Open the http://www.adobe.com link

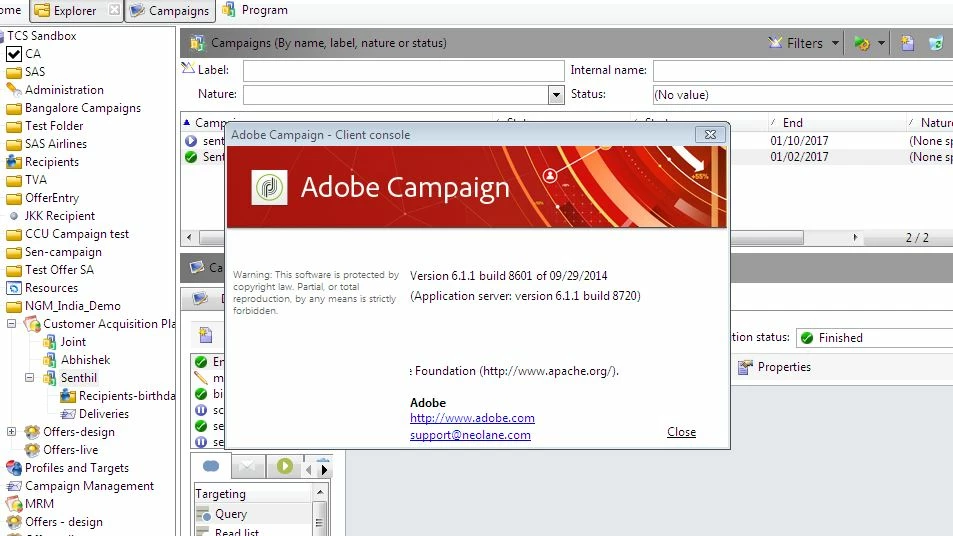472,418
